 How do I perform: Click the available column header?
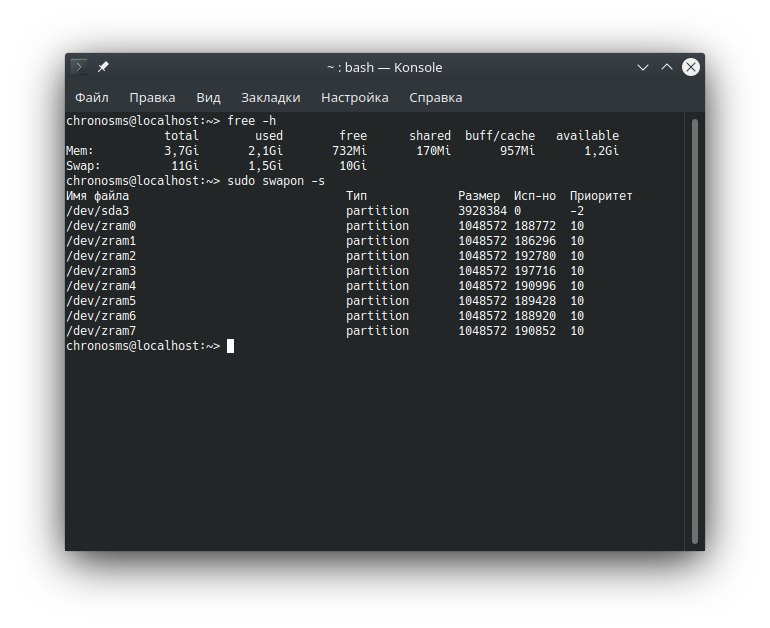pos(587,136)
